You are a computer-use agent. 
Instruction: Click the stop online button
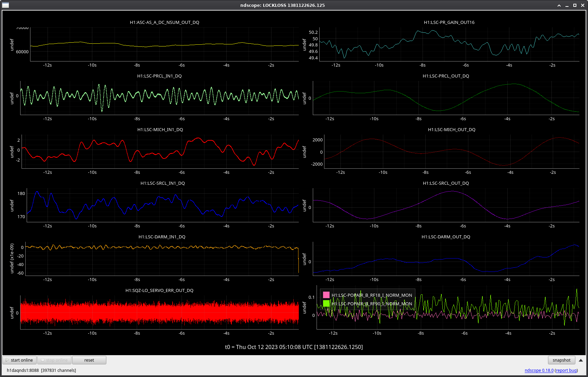54,360
